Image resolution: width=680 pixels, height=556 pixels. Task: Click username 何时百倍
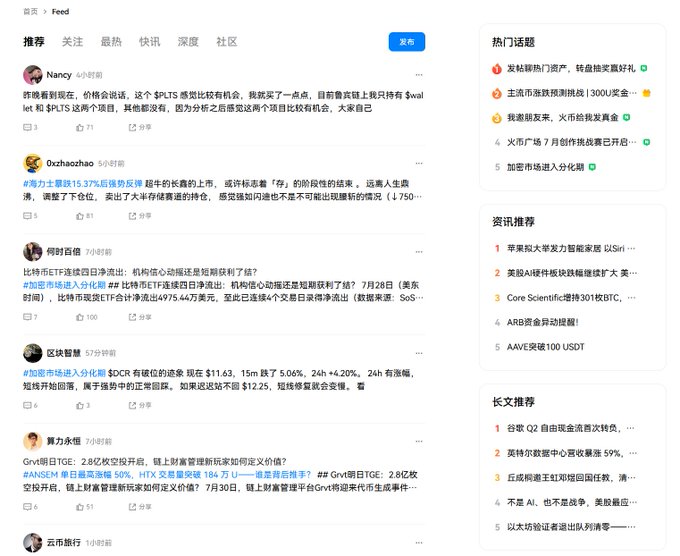click(x=63, y=252)
